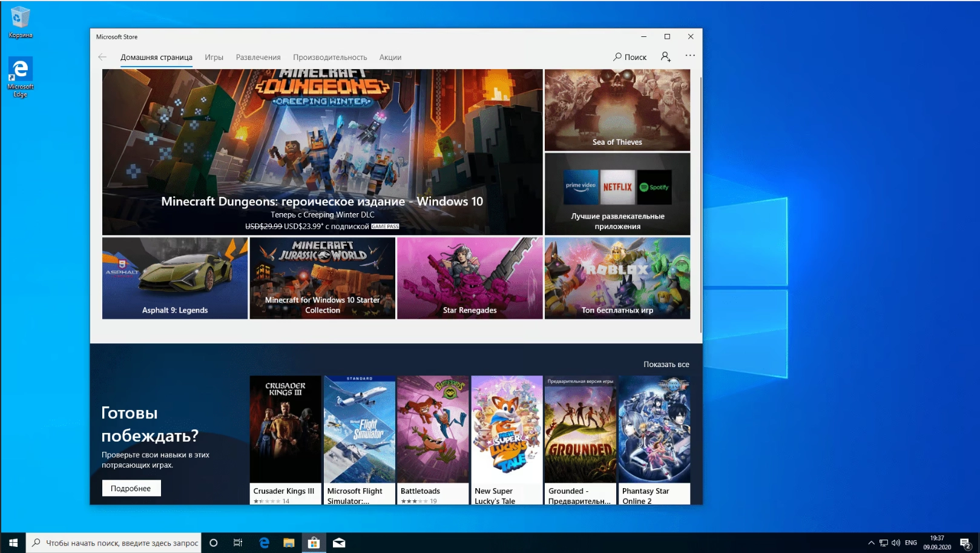This screenshot has width=980, height=553.
Task: Open the Sea of Thieves tile
Action: (617, 110)
